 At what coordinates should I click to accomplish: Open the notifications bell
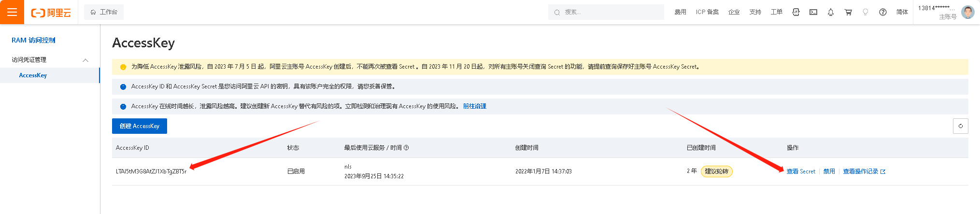831,12
